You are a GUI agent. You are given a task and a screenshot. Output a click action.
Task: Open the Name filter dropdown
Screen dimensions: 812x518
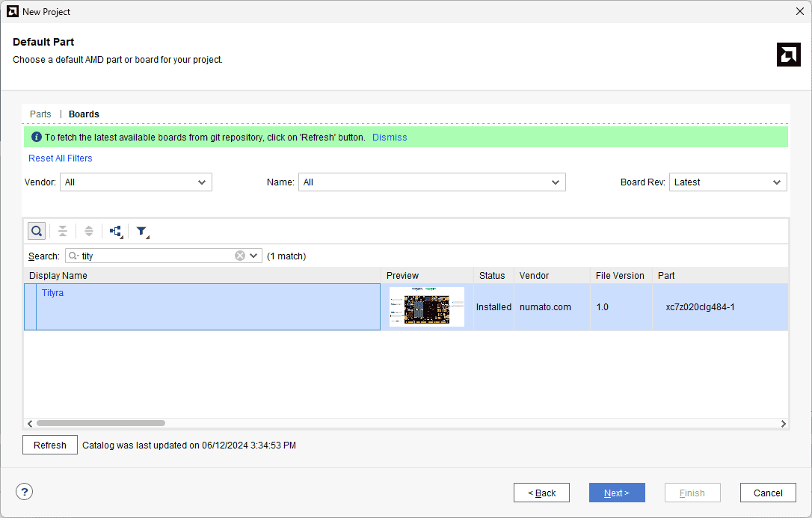click(x=431, y=182)
